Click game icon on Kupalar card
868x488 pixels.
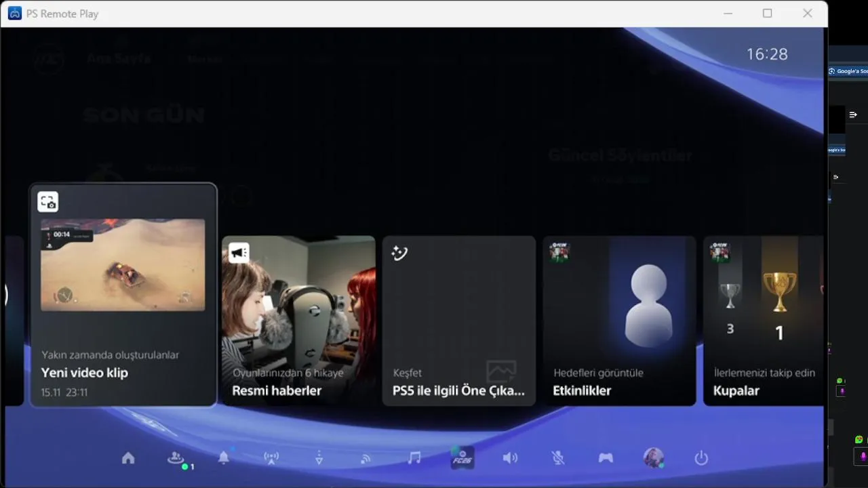[x=719, y=253]
